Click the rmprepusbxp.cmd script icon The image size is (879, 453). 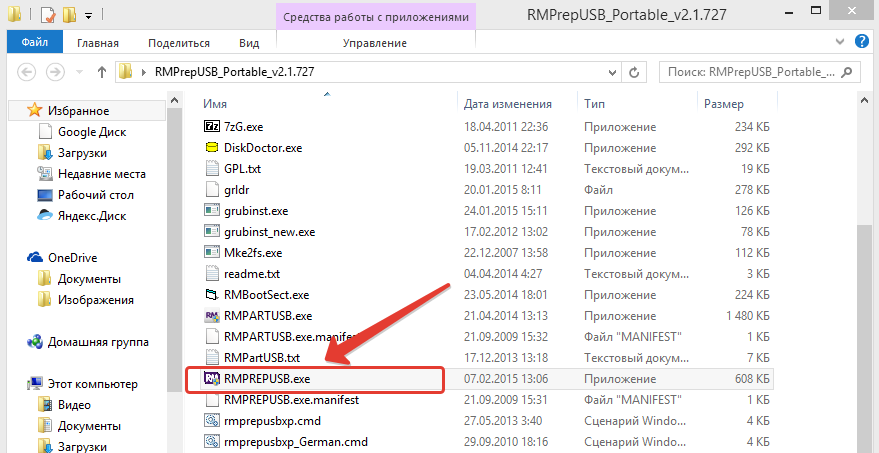pos(211,421)
